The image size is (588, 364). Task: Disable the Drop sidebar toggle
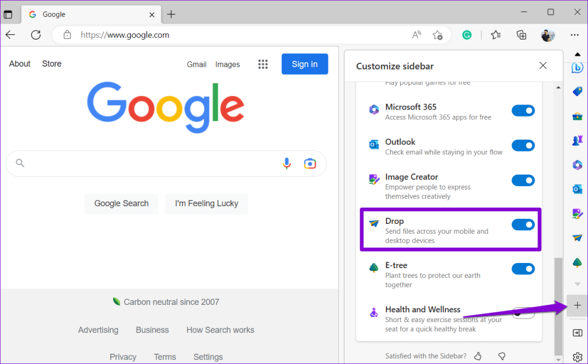coord(523,224)
